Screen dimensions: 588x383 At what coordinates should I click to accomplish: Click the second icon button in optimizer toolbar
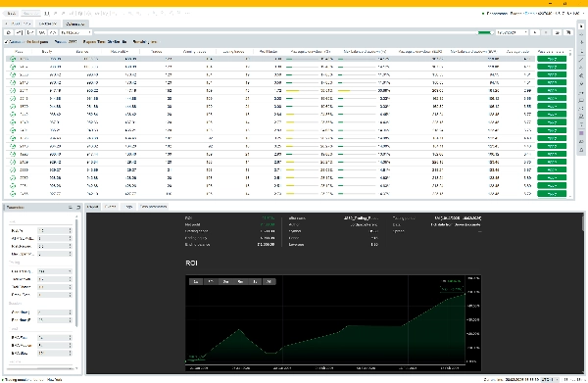20,32
